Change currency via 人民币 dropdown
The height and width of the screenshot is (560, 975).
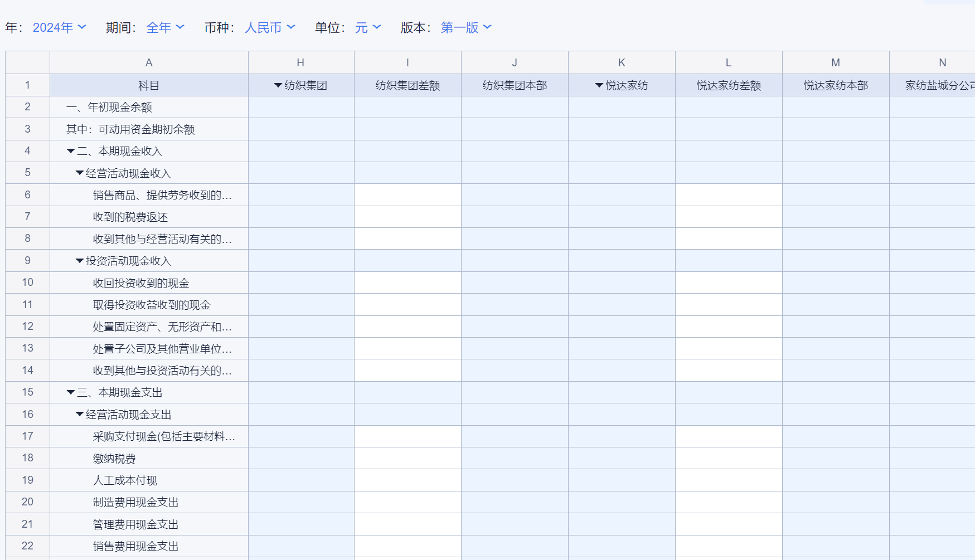(x=270, y=27)
